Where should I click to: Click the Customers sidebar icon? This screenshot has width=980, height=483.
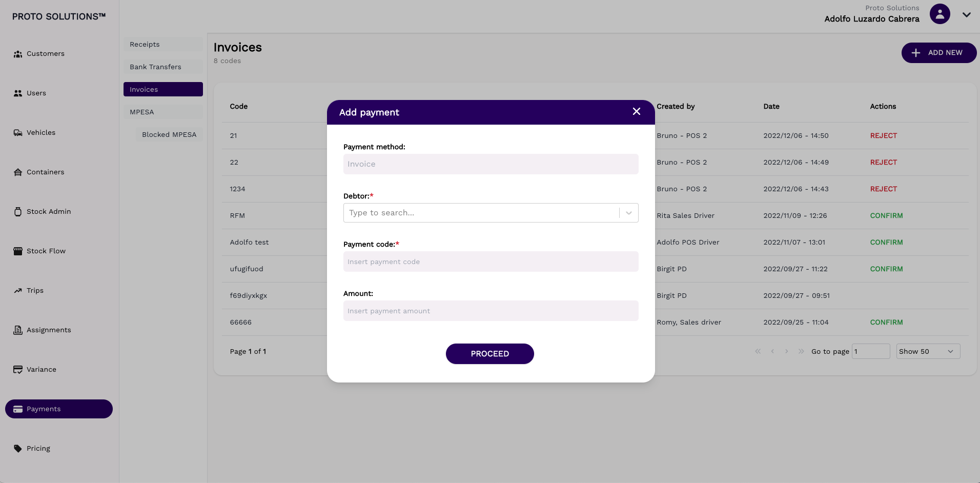click(x=18, y=54)
